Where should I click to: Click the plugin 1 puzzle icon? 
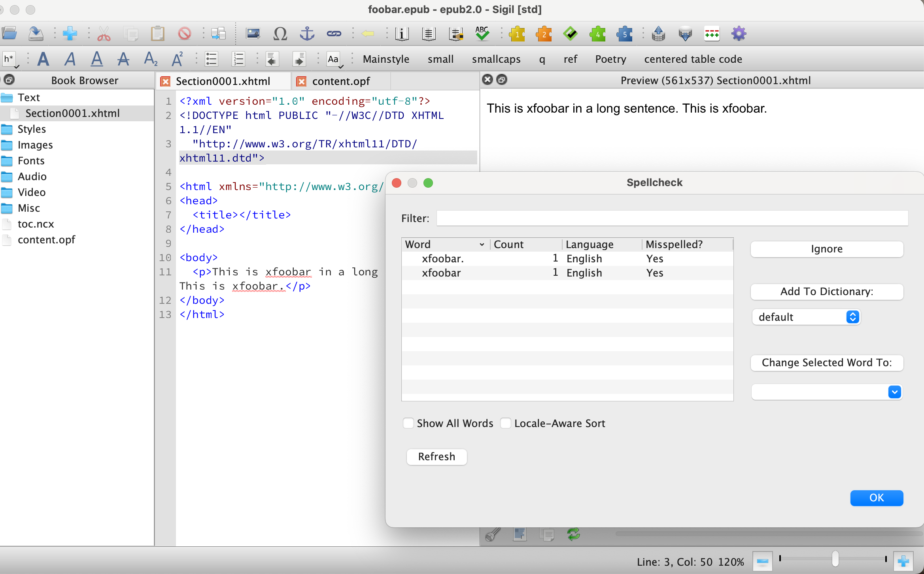pos(517,34)
